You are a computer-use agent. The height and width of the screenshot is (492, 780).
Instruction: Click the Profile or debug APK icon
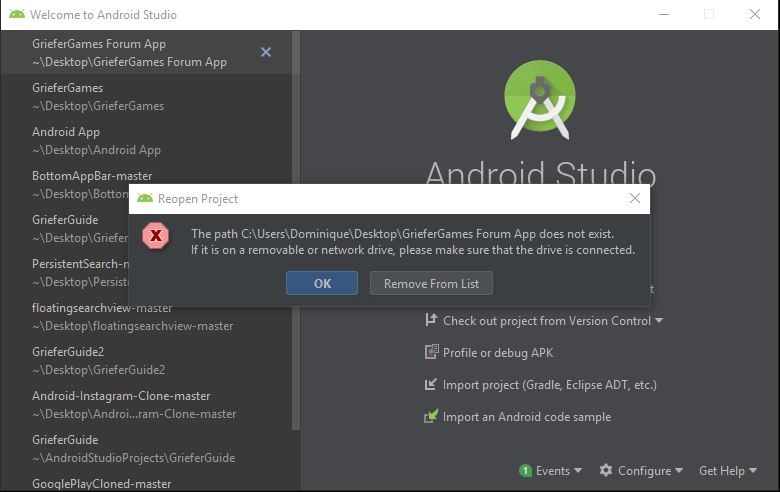click(x=431, y=352)
